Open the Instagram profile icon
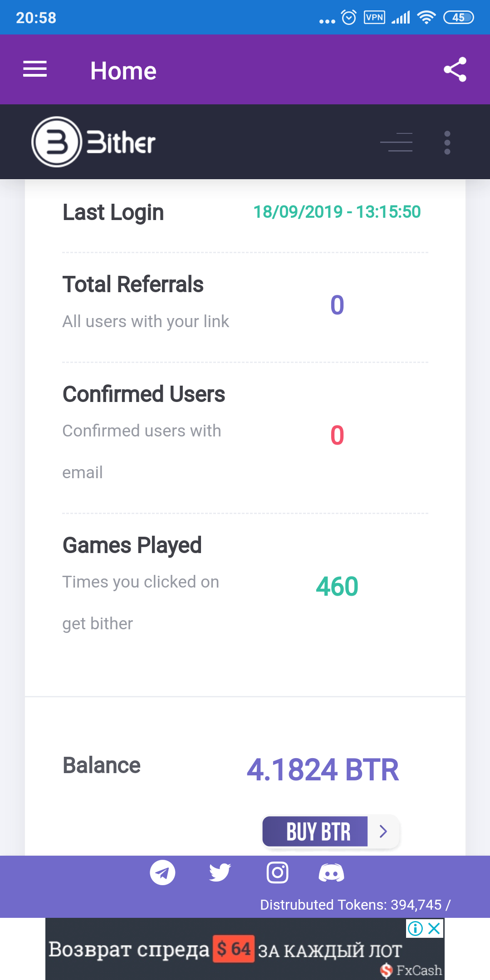 coord(277,872)
